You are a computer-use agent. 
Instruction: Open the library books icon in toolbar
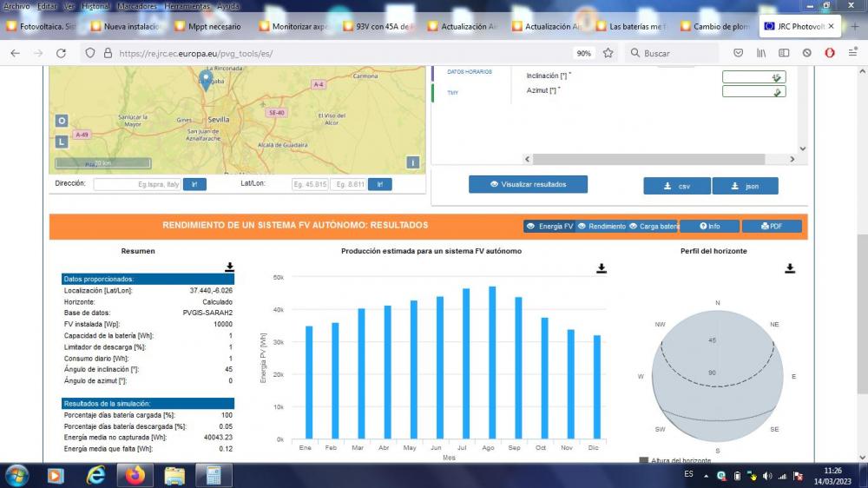click(761, 53)
